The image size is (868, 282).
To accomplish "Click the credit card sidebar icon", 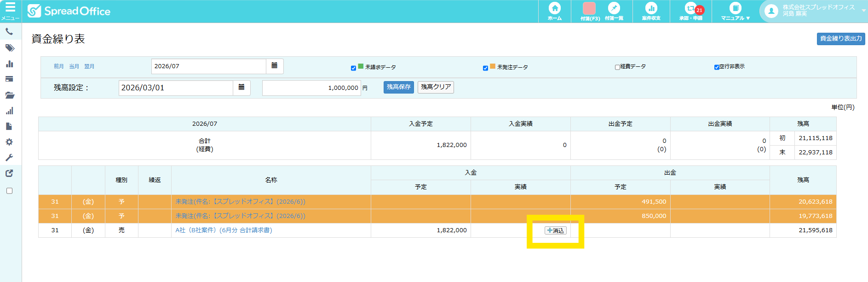I will 9,79.
